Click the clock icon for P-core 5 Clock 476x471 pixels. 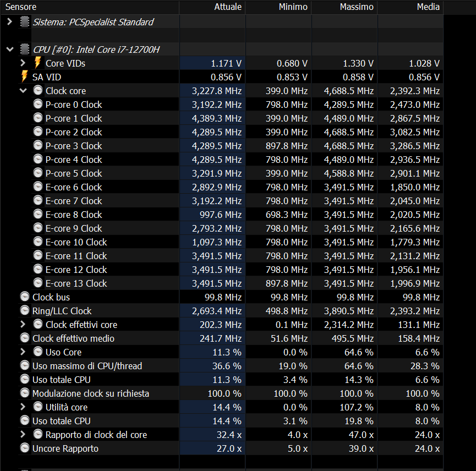38,173
